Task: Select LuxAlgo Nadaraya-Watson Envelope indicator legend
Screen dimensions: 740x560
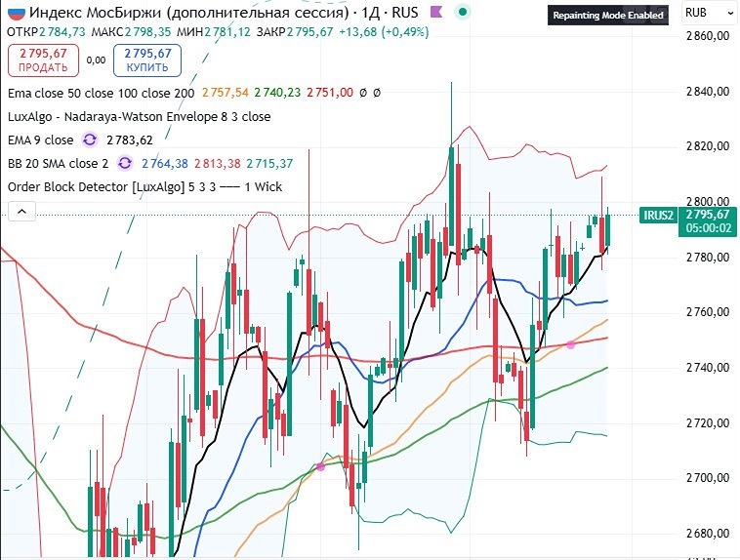Action: click(x=140, y=116)
